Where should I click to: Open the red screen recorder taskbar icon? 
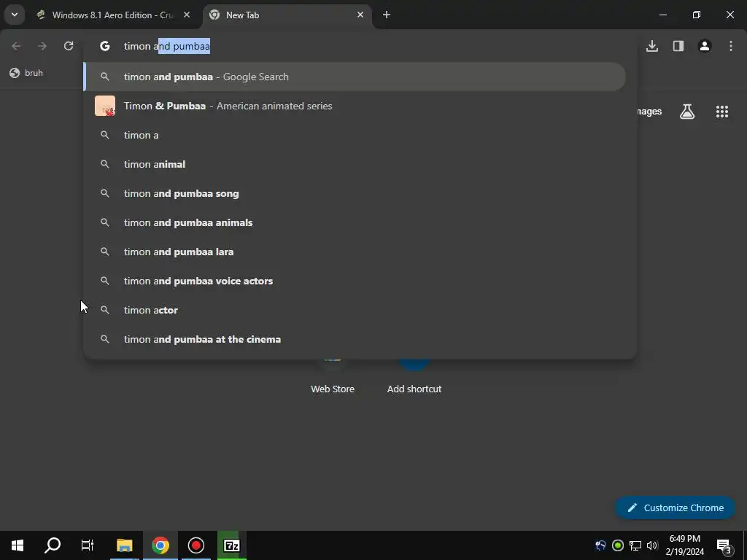[x=196, y=545]
